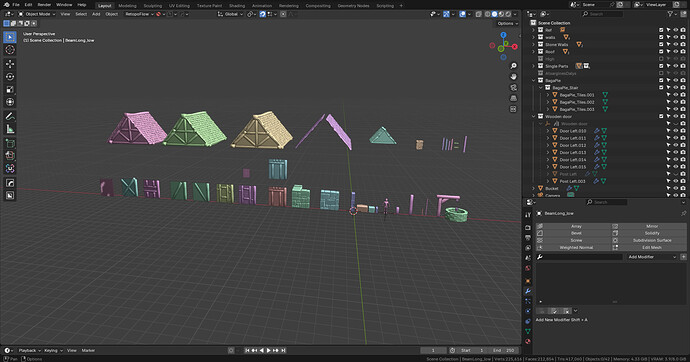Image resolution: width=690 pixels, height=362 pixels.
Task: Select the Add Cube tool
Action: [10, 143]
